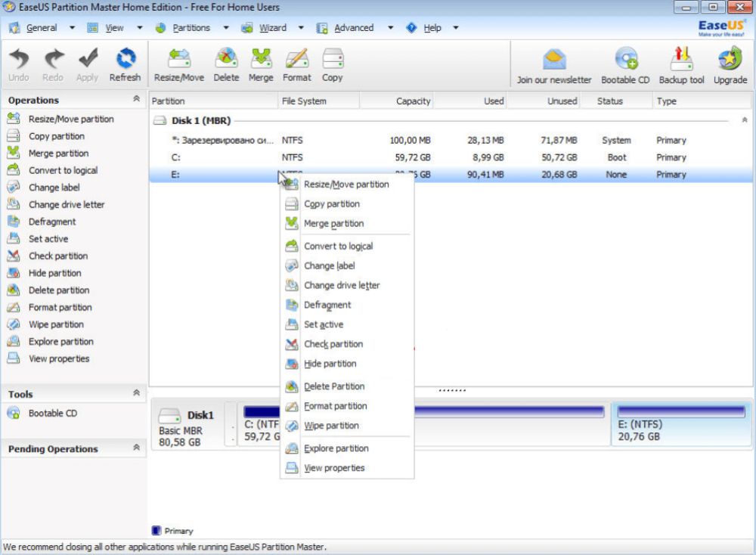Collapse the Pending Operations panel
Image resolution: width=756 pixels, height=555 pixels.
pos(136,448)
